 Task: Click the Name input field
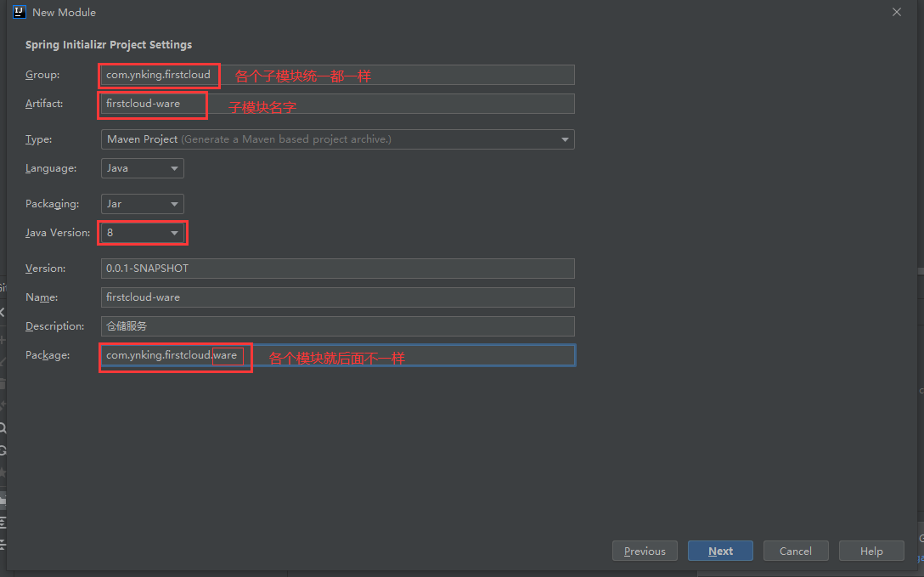pos(337,297)
